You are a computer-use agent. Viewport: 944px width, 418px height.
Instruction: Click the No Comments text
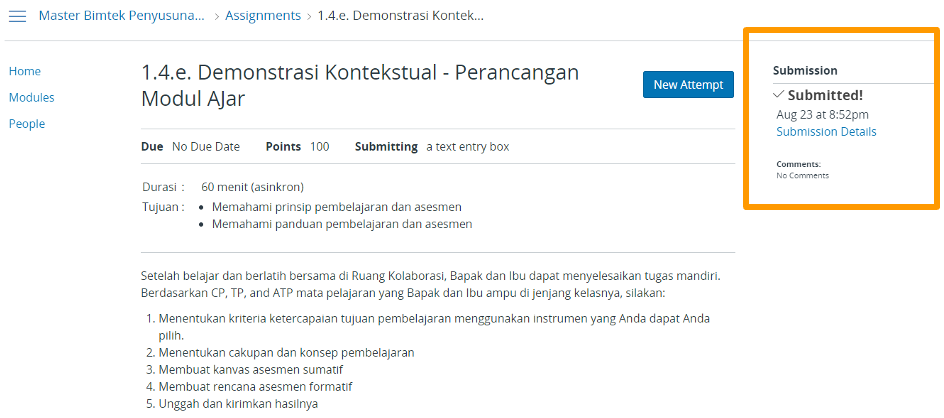pos(802,176)
